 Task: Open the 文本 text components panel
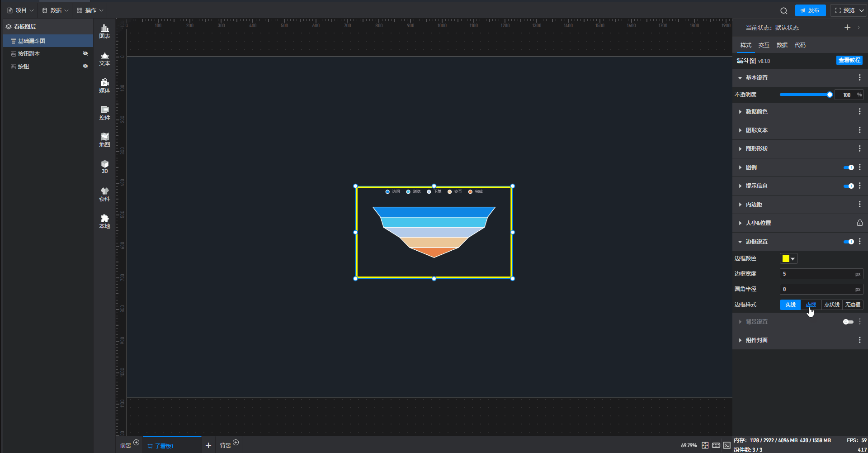104,59
